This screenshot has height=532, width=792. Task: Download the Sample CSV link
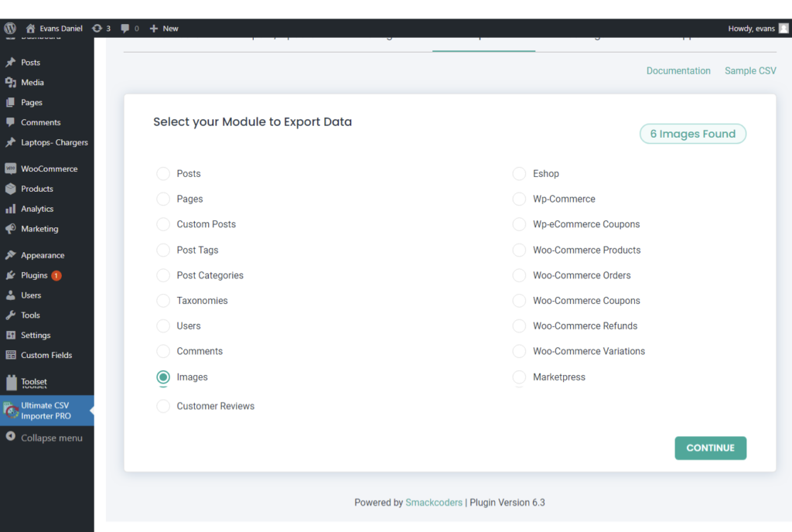click(750, 70)
